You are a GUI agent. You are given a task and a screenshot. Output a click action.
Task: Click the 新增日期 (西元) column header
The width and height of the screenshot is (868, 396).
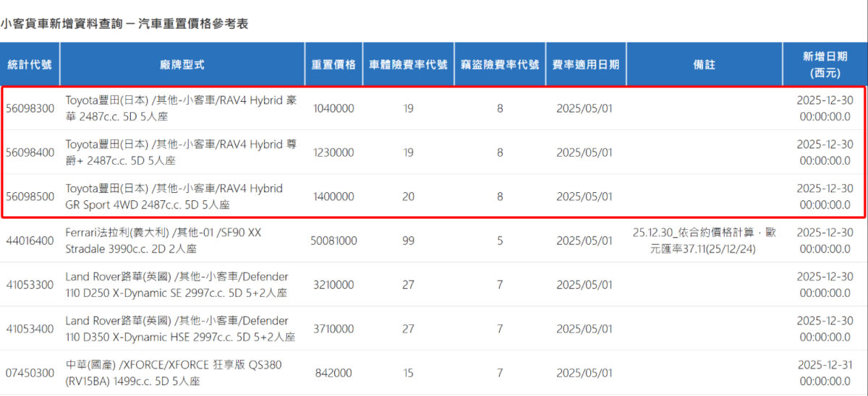click(825, 64)
